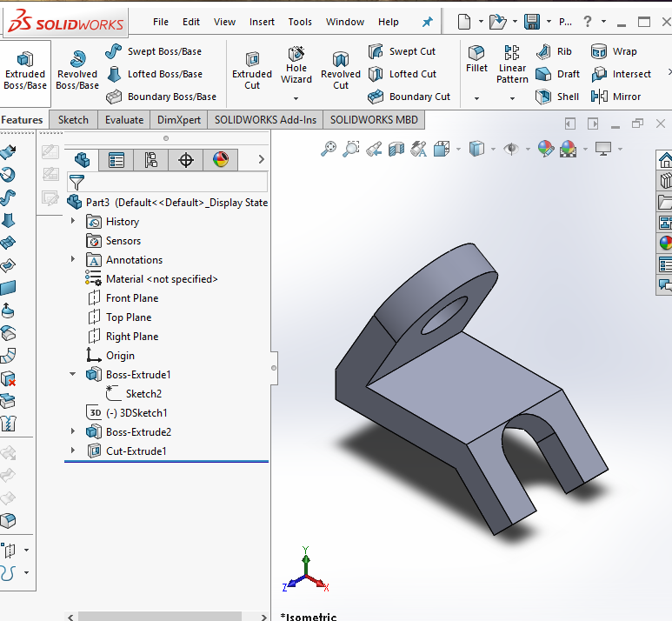Click Apply Scene icon
The height and width of the screenshot is (621, 672).
click(x=568, y=149)
